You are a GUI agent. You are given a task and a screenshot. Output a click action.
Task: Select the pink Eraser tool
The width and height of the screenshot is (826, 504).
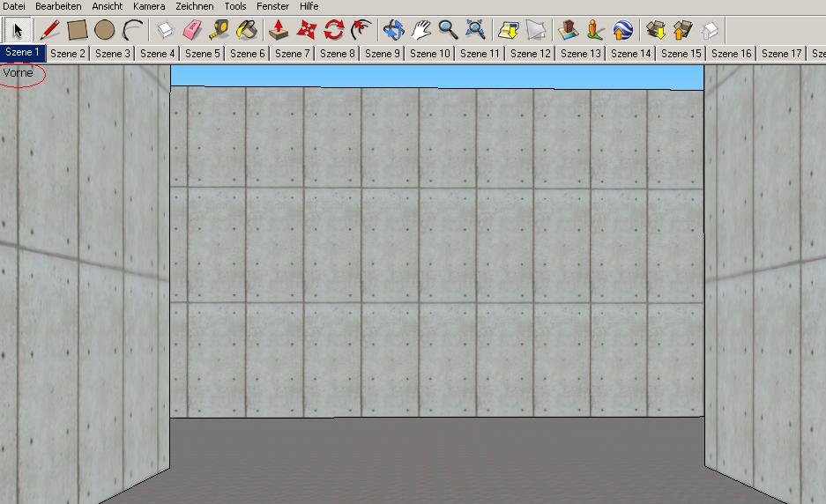(192, 31)
